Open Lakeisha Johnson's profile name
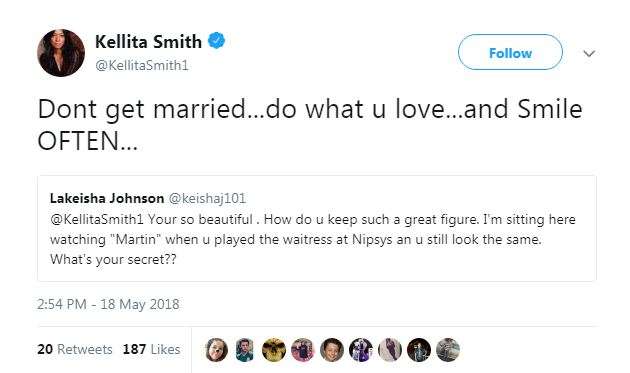Screen dimensions: 630x373 [x=107, y=198]
